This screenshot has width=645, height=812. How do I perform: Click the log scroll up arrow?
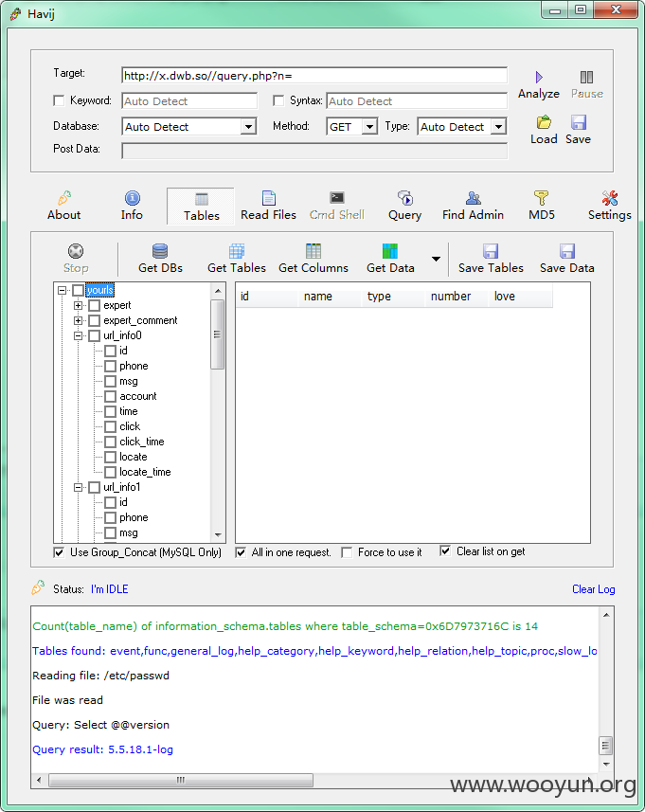click(x=606, y=615)
